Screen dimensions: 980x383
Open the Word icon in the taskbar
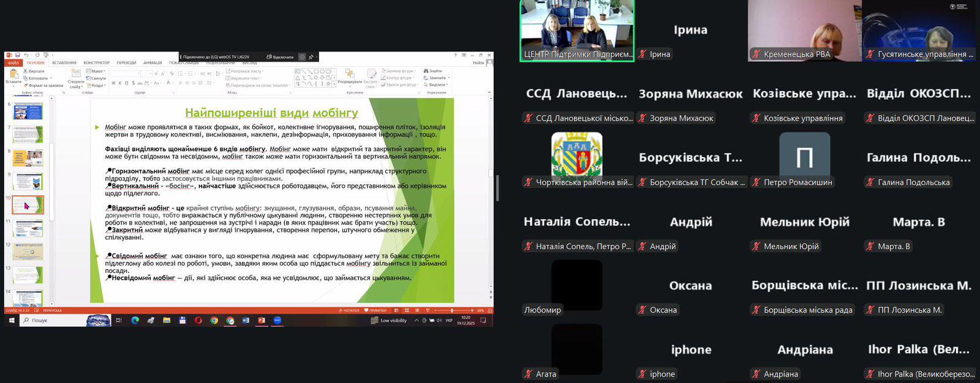click(246, 320)
